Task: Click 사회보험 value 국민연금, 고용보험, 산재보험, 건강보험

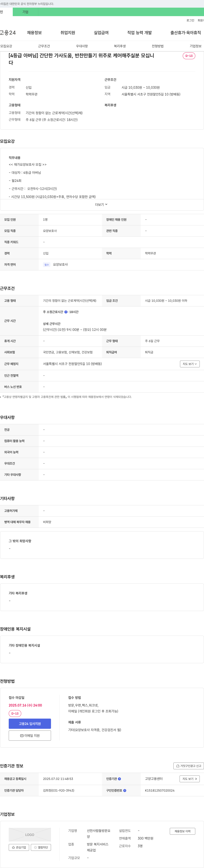Action: click(68, 353)
